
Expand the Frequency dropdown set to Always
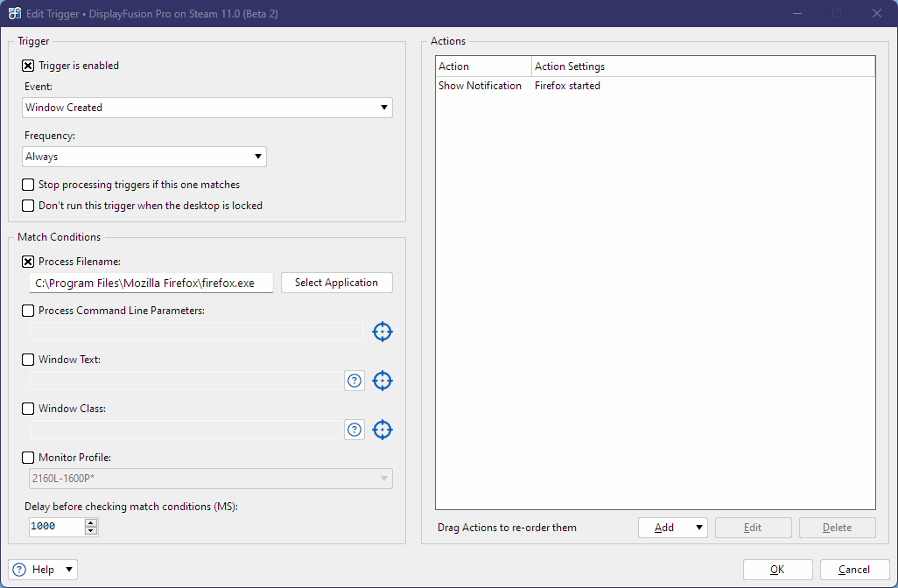click(x=144, y=157)
